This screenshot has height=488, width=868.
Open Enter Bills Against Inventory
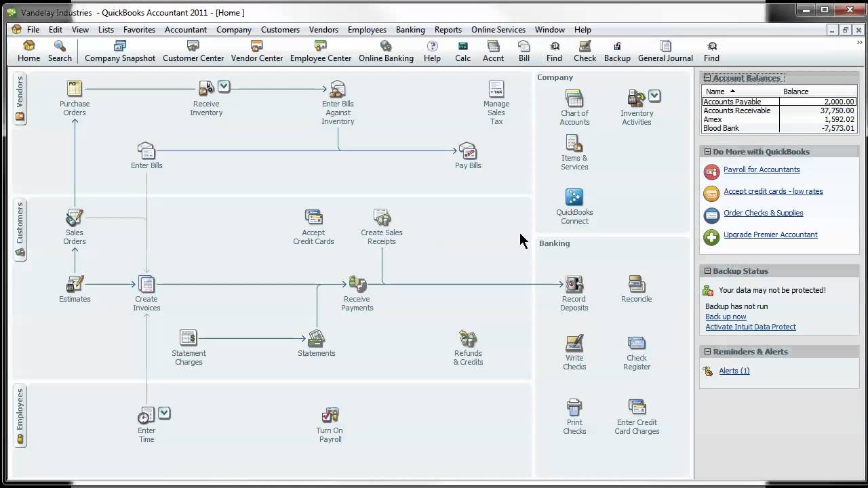click(338, 89)
